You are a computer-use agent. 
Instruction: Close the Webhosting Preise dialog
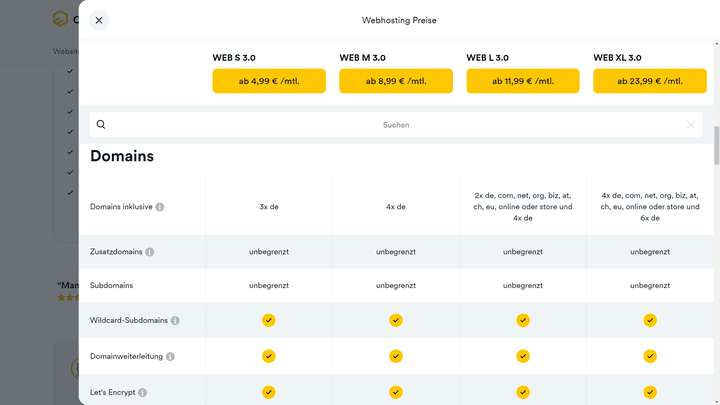98,20
